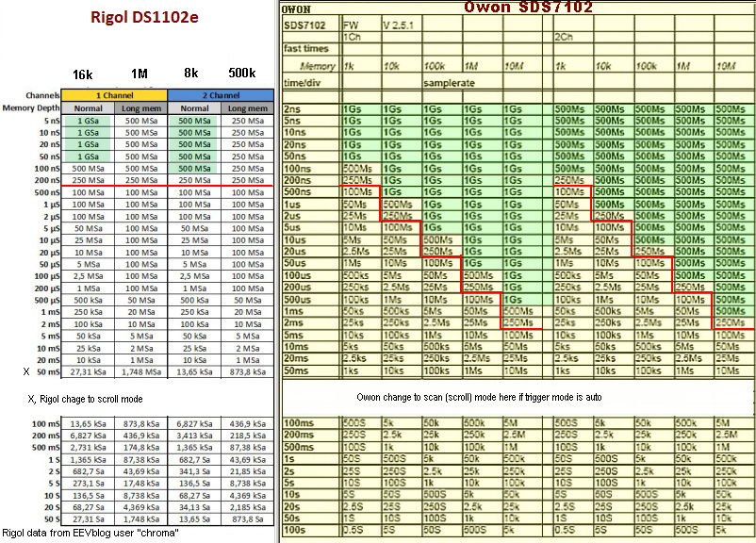
Task: Click "Normal" header under 2 Channel
Action: (194, 108)
